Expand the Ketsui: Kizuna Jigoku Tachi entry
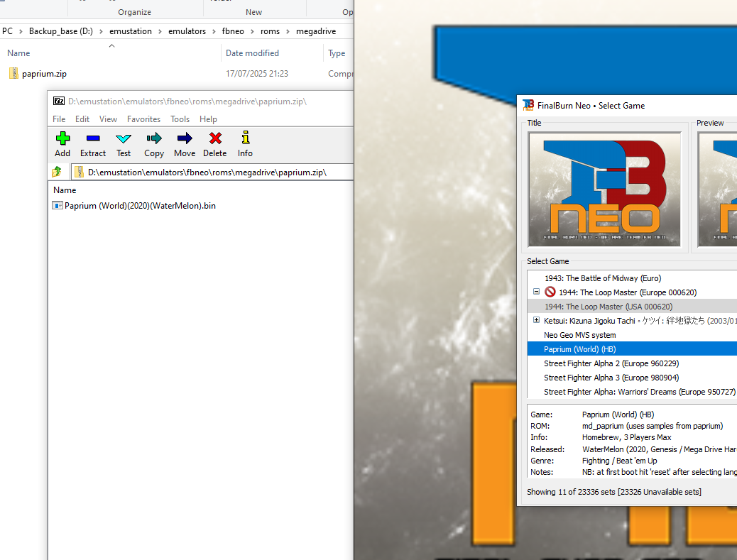 point(537,320)
